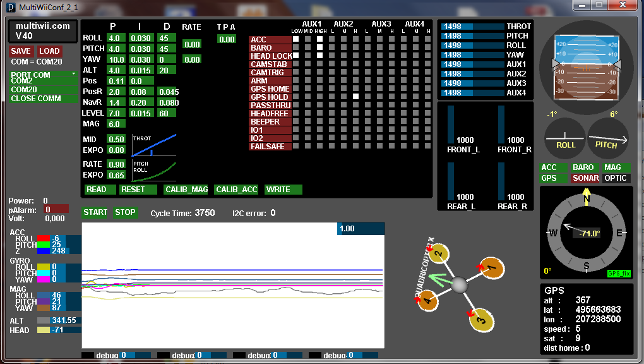The width and height of the screenshot is (644, 364).
Task: Click the PITCH ROLL expo curve graph
Action: [154, 171]
